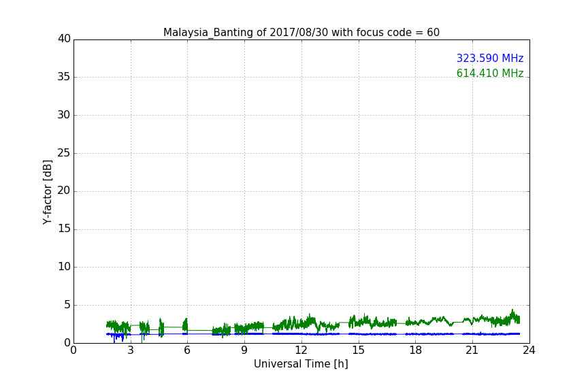This screenshot has width=588, height=392.
Task: Click the x-axis tick label '9'
Action: [x=244, y=350]
